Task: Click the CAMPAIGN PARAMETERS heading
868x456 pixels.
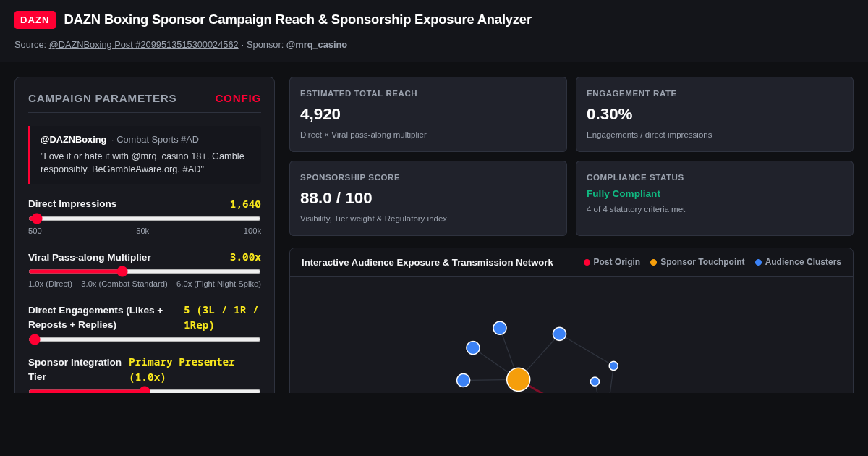Action: tap(102, 98)
